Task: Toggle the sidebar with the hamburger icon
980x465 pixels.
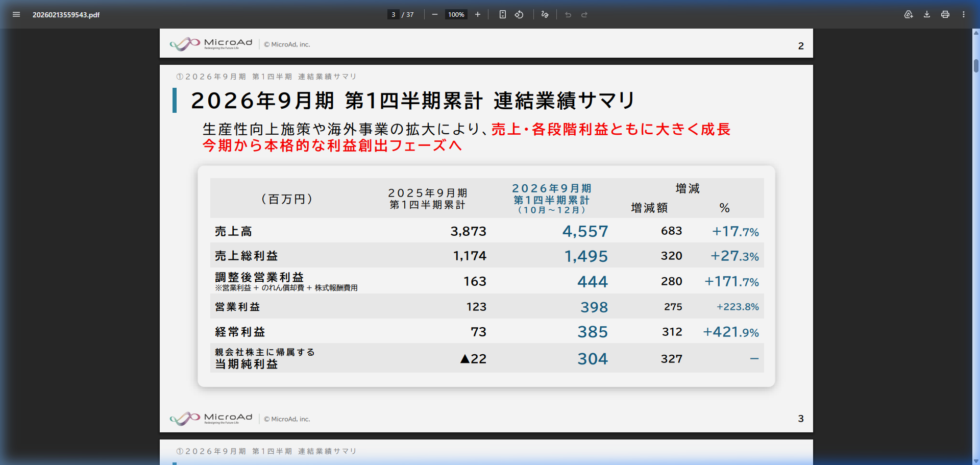Action: click(16, 14)
